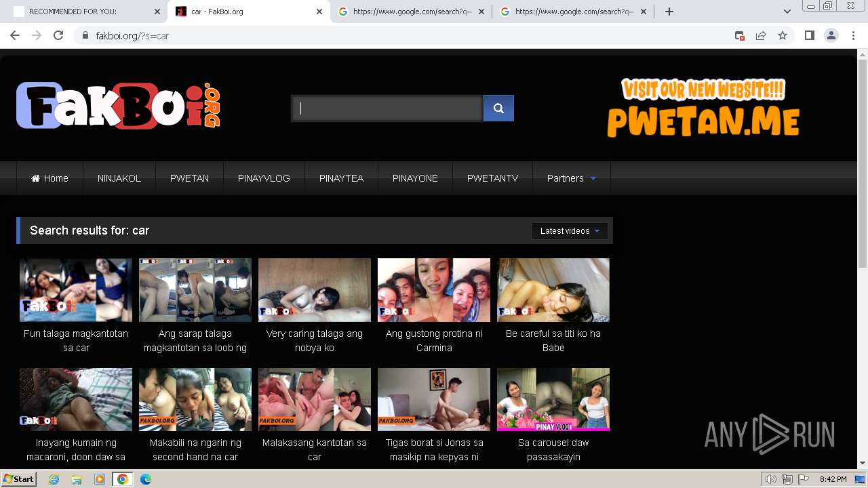Click the Windows Start button
The width and height of the screenshot is (868, 488).
tap(19, 479)
